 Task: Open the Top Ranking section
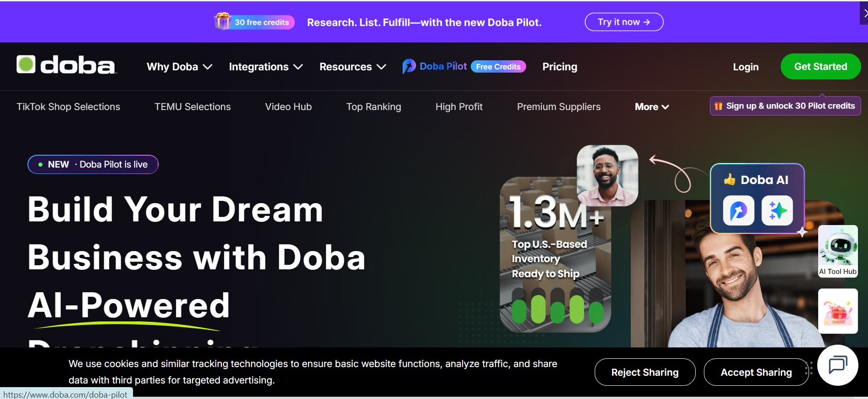click(x=373, y=107)
